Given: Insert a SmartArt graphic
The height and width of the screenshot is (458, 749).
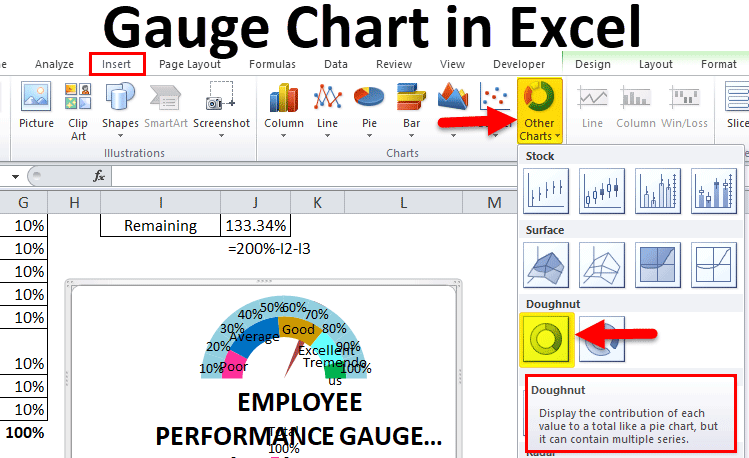Looking at the screenshot, I should pyautogui.click(x=166, y=106).
